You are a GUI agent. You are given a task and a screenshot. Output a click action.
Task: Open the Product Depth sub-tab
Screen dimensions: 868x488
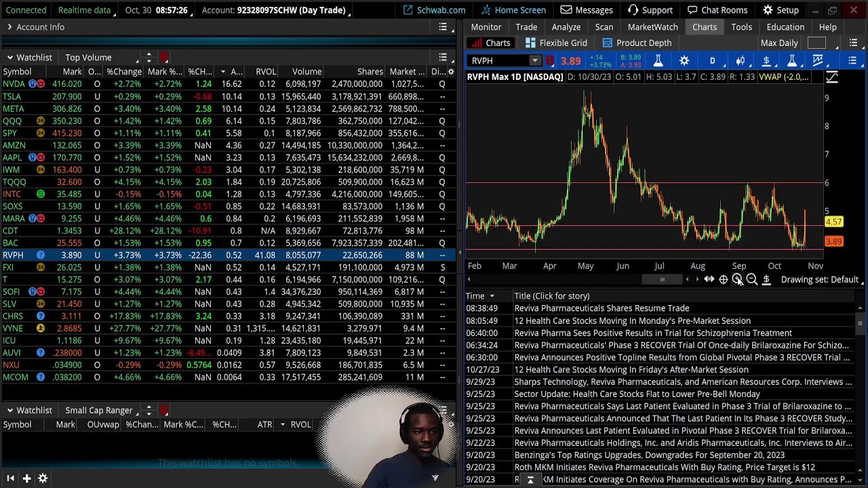[637, 43]
